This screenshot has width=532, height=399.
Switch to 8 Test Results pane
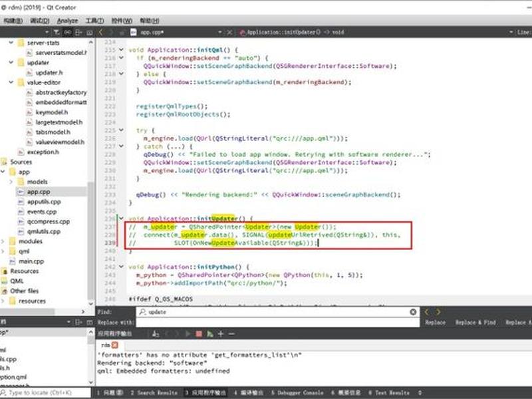[389, 393]
